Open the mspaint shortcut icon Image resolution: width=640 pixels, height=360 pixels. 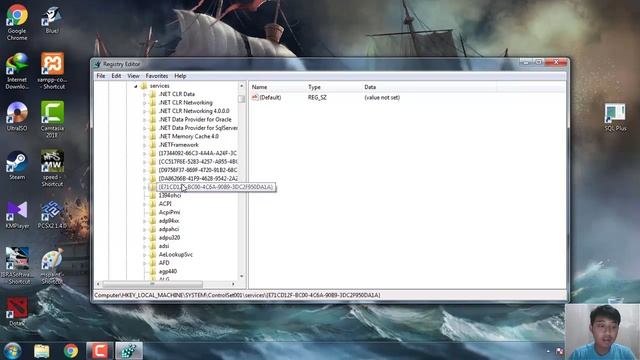[x=52, y=266]
